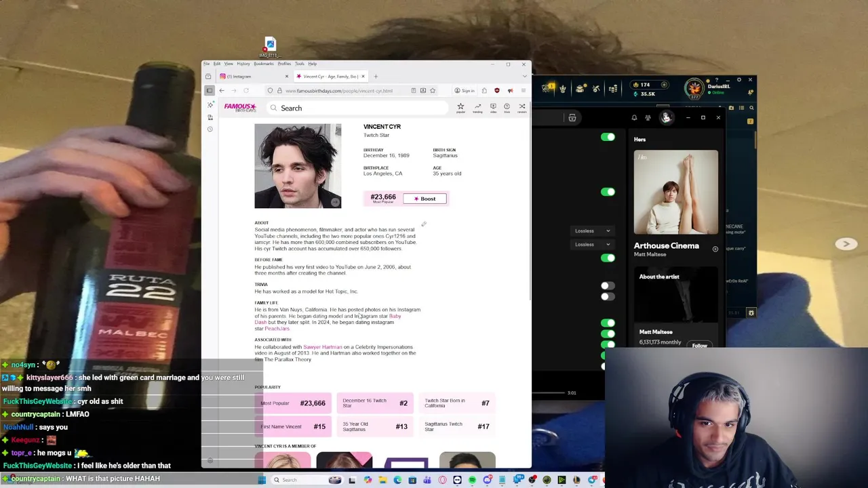Open the Spotify profile avatar
Image resolution: width=868 pixels, height=488 pixels.
666,118
